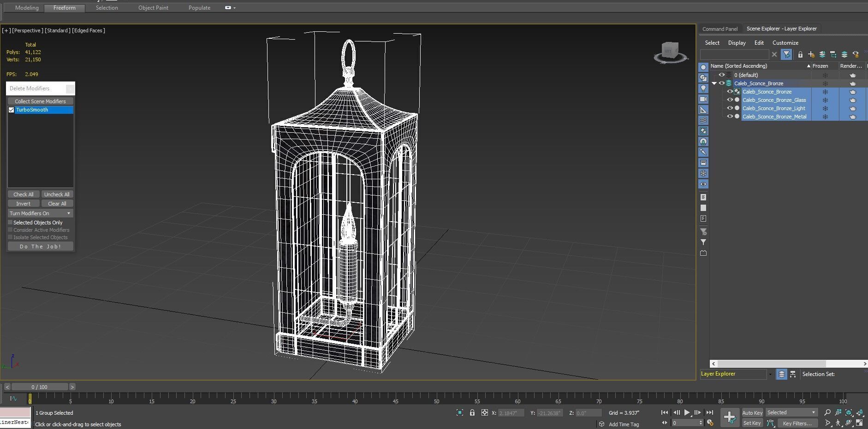Screen dimensions: 868x429
Task: Toggle the Display Geometry filter icon
Action: [703, 67]
